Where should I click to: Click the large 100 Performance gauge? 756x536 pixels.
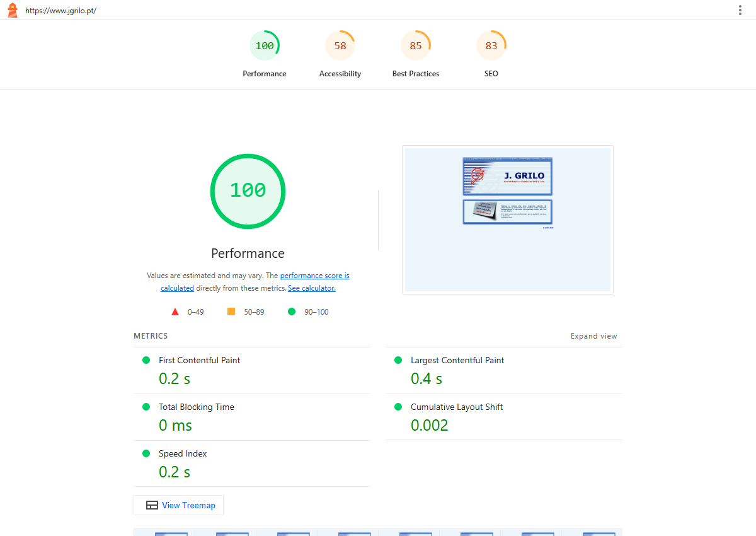tap(248, 191)
